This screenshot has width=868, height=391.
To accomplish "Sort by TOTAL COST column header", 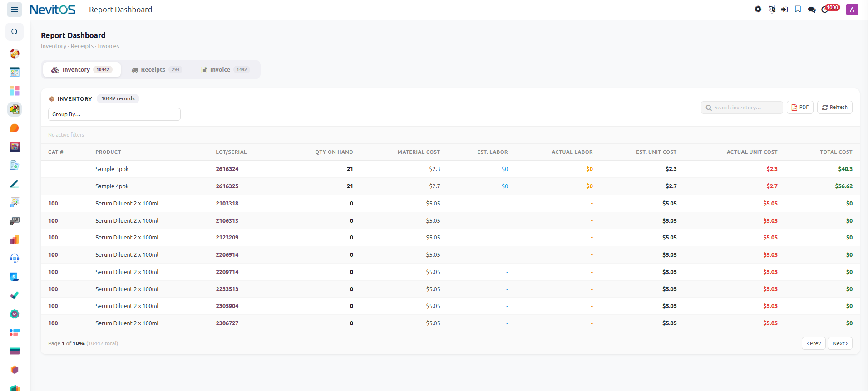I will coord(836,152).
